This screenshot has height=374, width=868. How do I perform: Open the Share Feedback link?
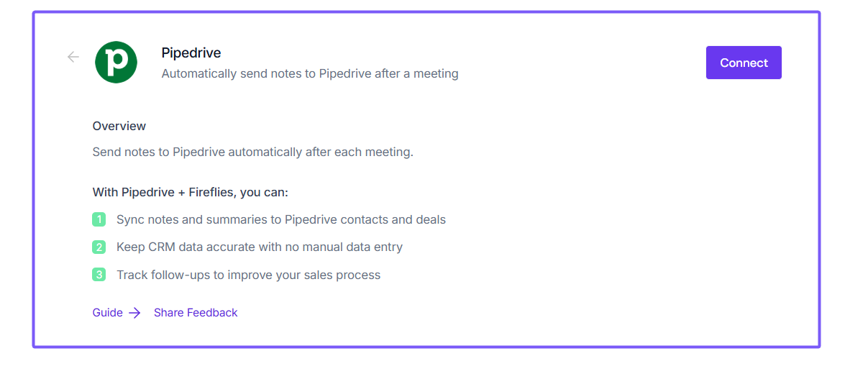click(x=196, y=313)
